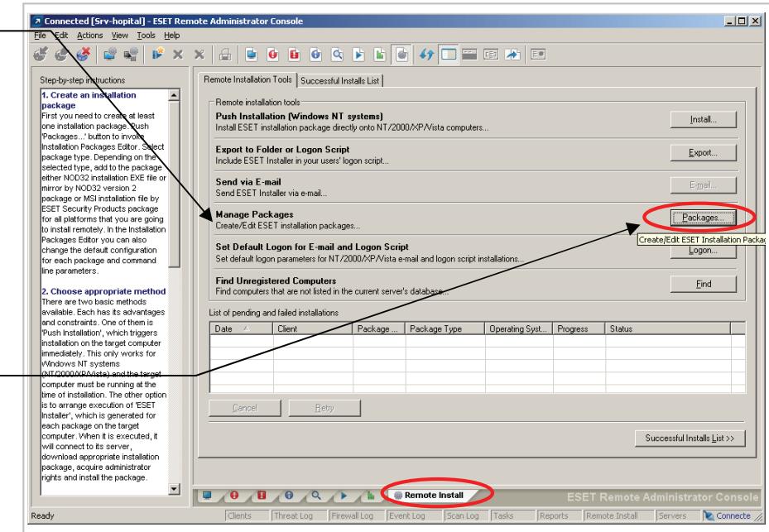The width and height of the screenshot is (769, 532).
Task: Click the Export... button
Action: point(704,152)
